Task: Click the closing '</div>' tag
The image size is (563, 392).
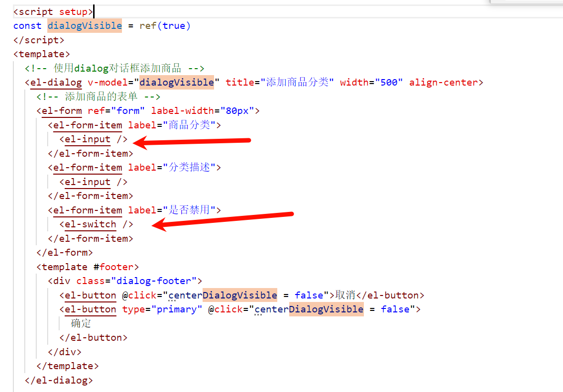Action: (x=65, y=352)
